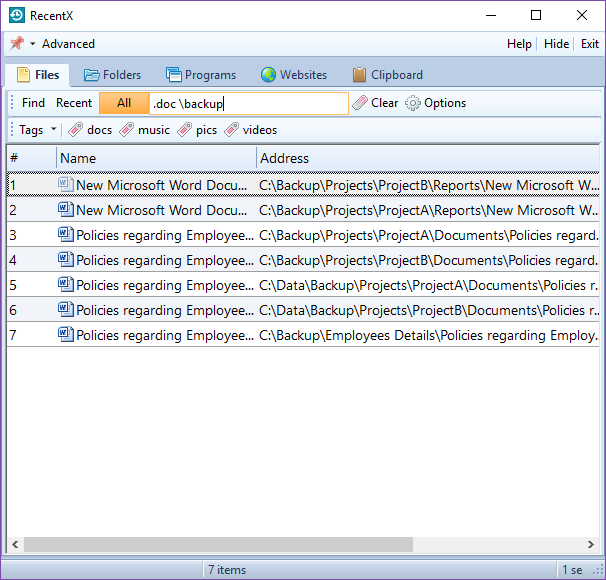606x580 pixels.
Task: Click the horizontal scrollbar thumb
Action: click(218, 544)
